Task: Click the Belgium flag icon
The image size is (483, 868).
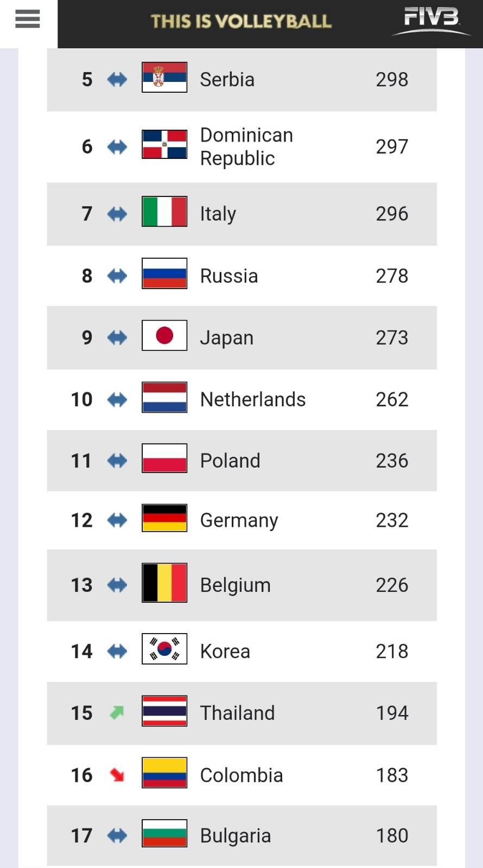Action: click(x=164, y=583)
